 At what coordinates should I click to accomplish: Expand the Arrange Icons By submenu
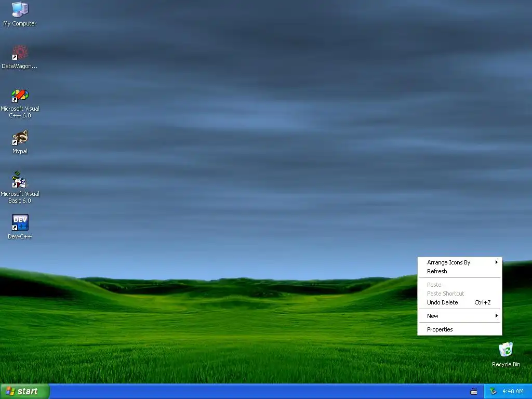460,262
